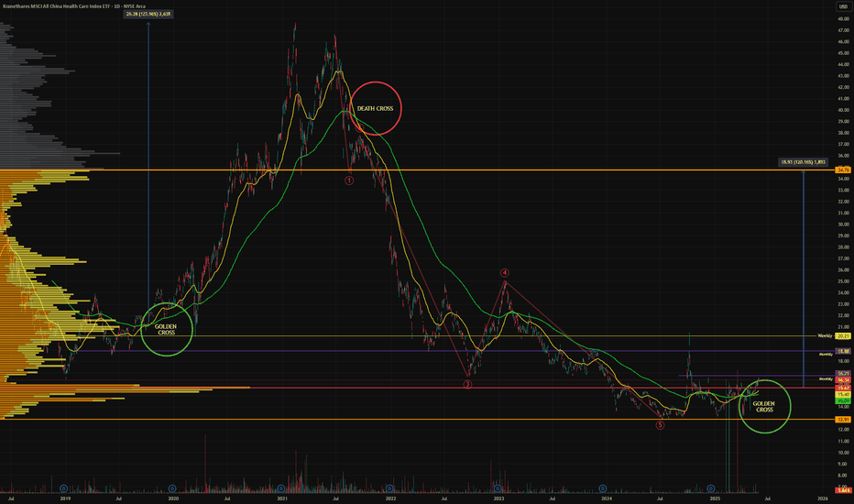Click the DEATH CROSS text annotation
This screenshot has width=854, height=504.
point(376,108)
